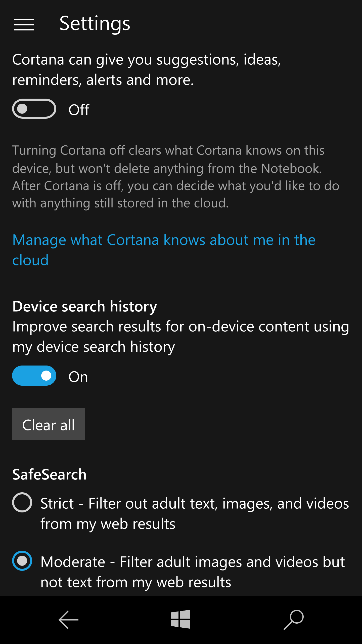Image resolution: width=362 pixels, height=644 pixels.
Task: Open the hamburger navigation menu
Action: click(24, 25)
